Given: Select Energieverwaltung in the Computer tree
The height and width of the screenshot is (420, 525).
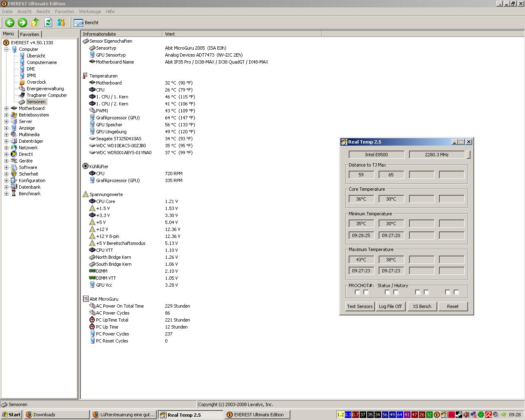Looking at the screenshot, I should [x=45, y=89].
